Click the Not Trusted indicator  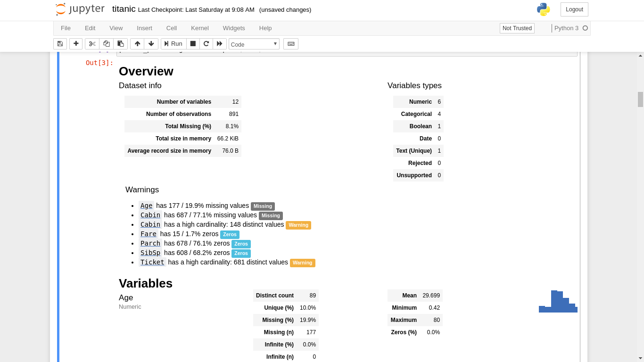(517, 28)
